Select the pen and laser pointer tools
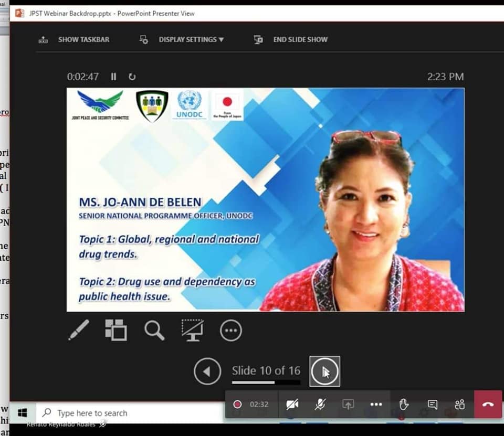Viewport: 504px width, 436px height. pyautogui.click(x=79, y=330)
